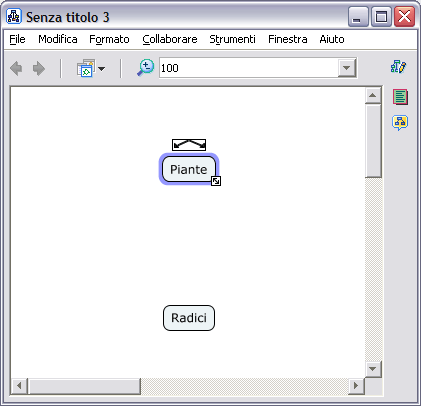Open the green list view icon
Image resolution: width=421 pixels, height=406 pixels.
[x=400, y=97]
